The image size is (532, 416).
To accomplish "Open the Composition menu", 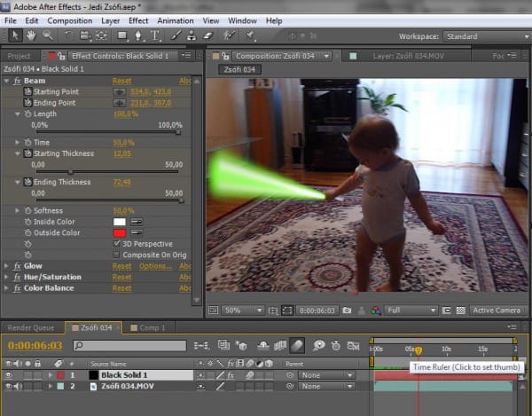I will click(69, 20).
